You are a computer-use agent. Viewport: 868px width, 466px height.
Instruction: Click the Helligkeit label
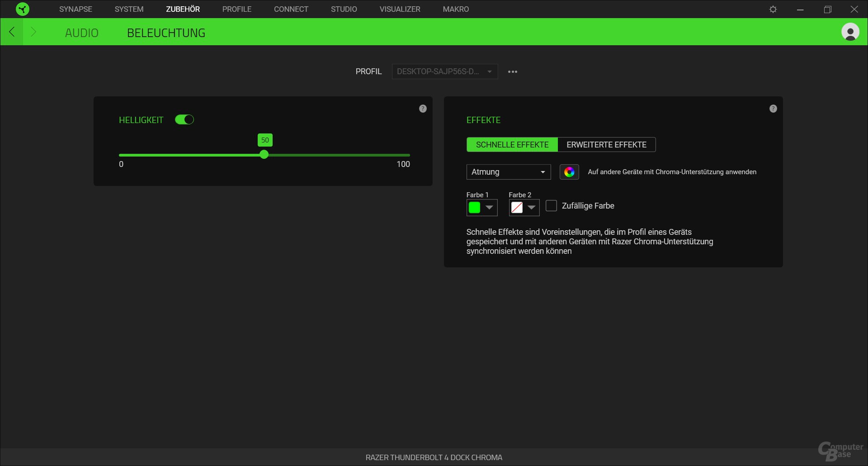(141, 120)
